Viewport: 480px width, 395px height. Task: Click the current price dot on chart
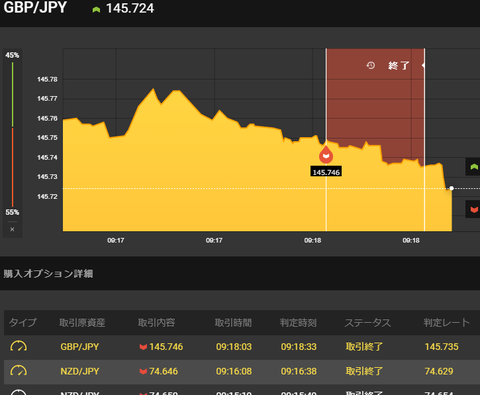[452, 188]
